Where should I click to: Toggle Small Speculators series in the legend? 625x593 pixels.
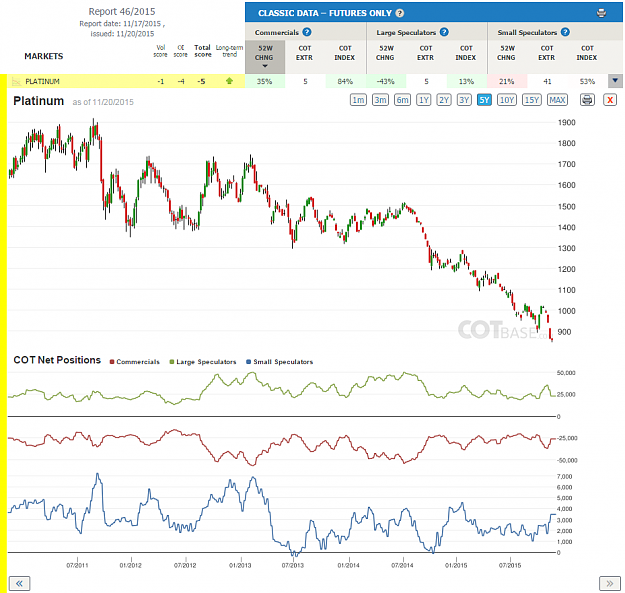tap(280, 362)
